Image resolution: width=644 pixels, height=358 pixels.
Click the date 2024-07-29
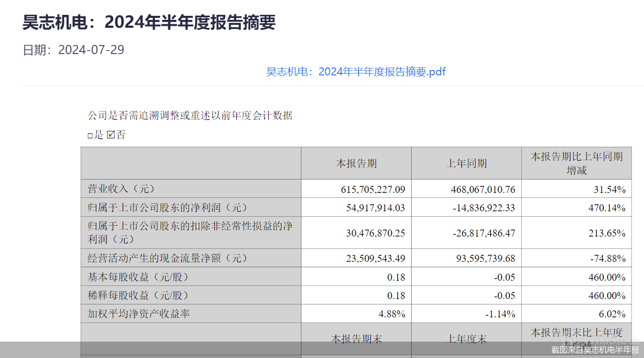[91, 50]
